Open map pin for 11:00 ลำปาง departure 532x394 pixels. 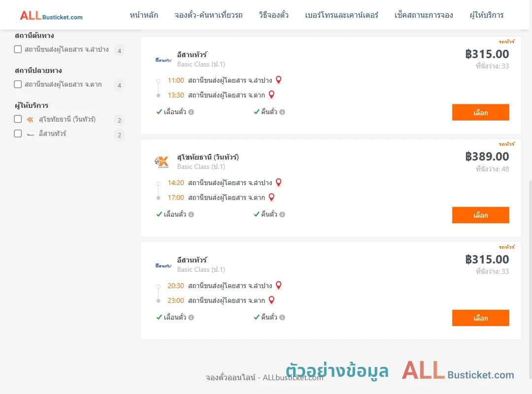point(278,80)
